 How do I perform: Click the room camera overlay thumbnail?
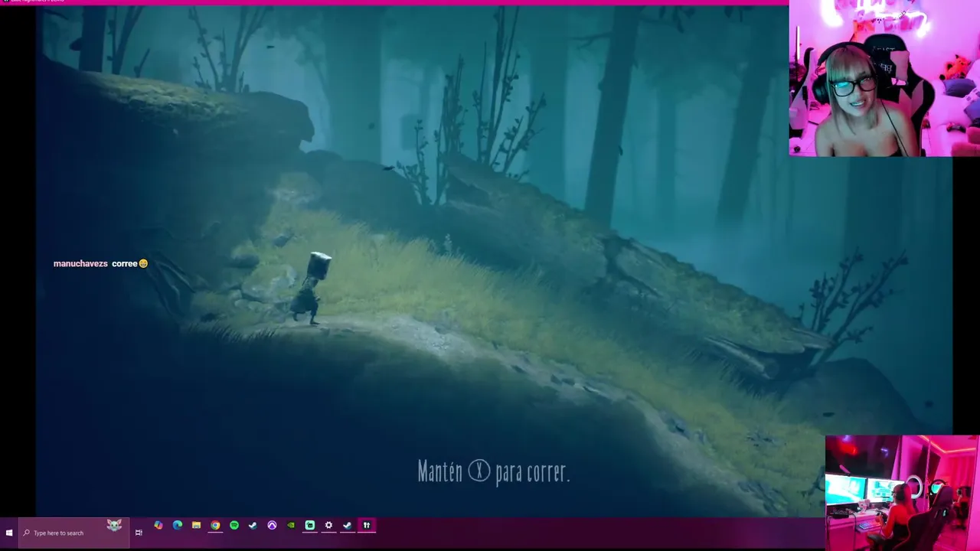pos(903,493)
